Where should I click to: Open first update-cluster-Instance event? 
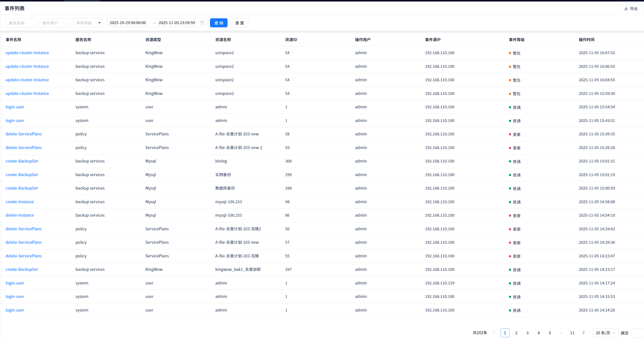[x=27, y=53]
